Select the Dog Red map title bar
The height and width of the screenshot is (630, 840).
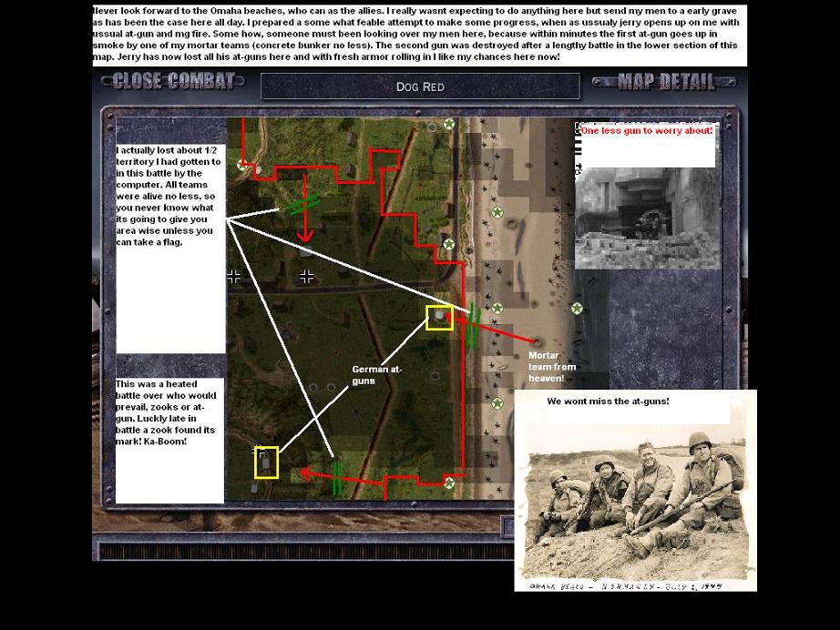[420, 86]
